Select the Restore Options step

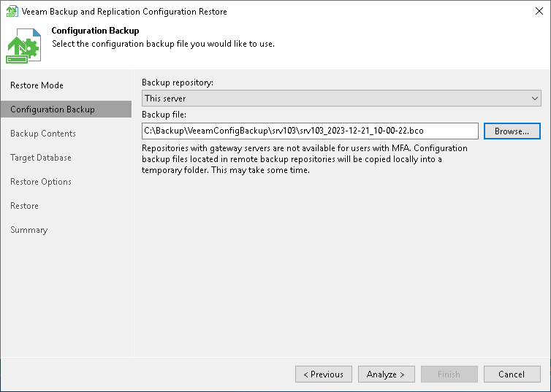(41, 182)
